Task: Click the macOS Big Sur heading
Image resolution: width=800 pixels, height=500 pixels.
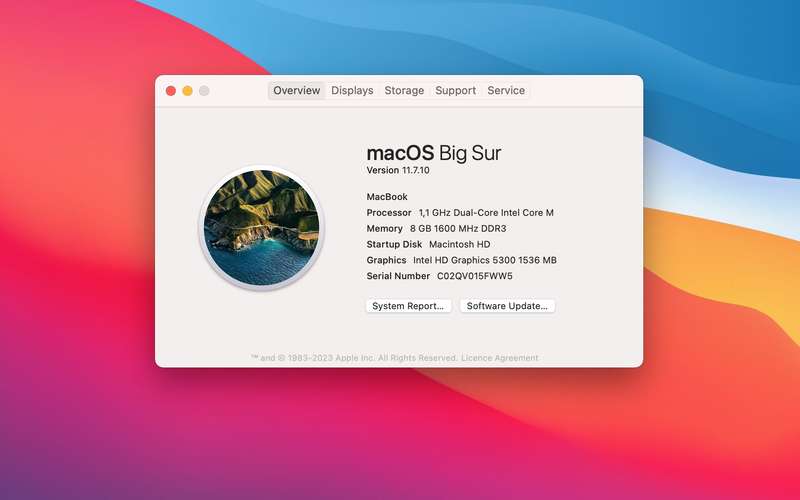Action: 434,153
